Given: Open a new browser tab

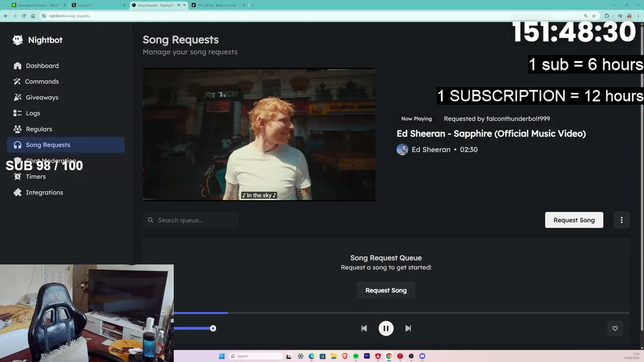Looking at the screenshot, I should click(253, 5).
